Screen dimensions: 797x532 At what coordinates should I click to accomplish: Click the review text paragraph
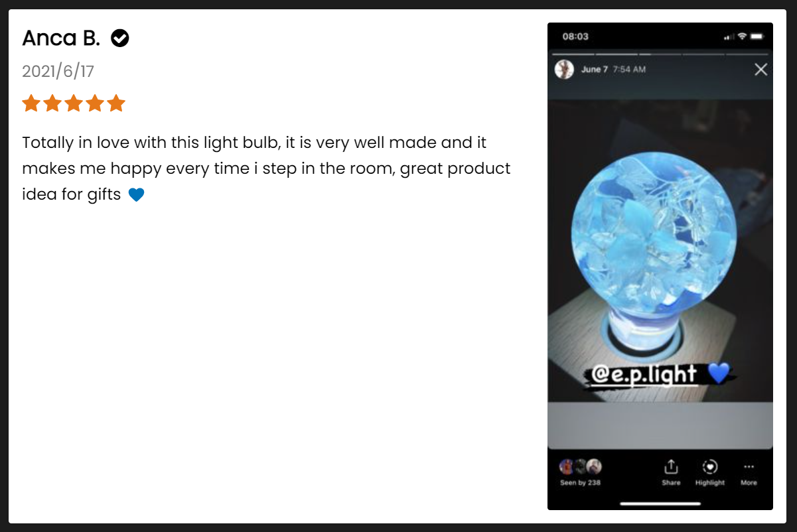tap(266, 168)
